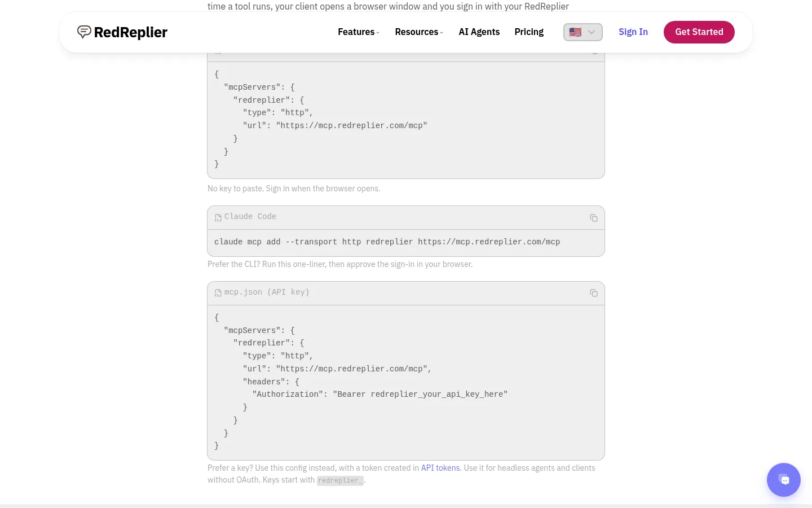The height and width of the screenshot is (508, 812).
Task: Click the claude mcp add command text
Action: 387,242
